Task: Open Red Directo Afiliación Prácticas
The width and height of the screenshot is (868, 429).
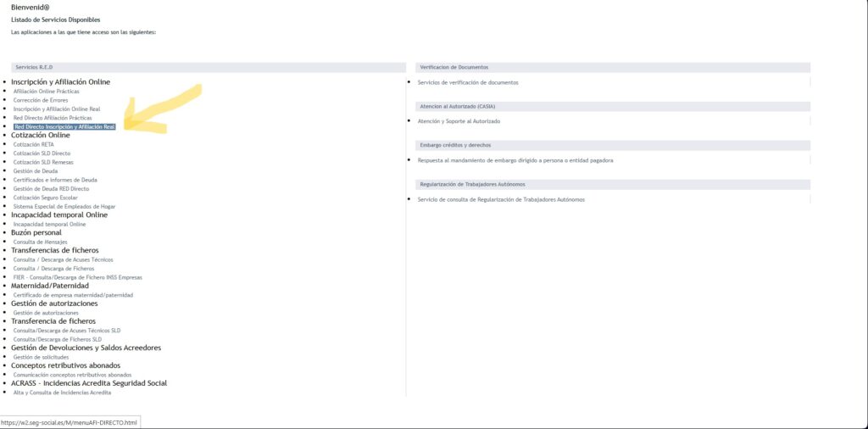Action: point(53,118)
